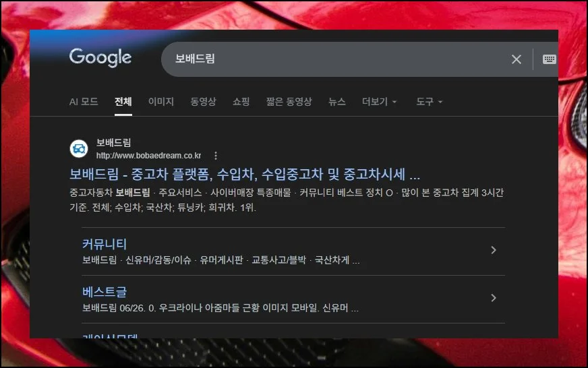Open the 커뮤니티 sitelink
Viewport: 588px width, 368px height.
105,244
